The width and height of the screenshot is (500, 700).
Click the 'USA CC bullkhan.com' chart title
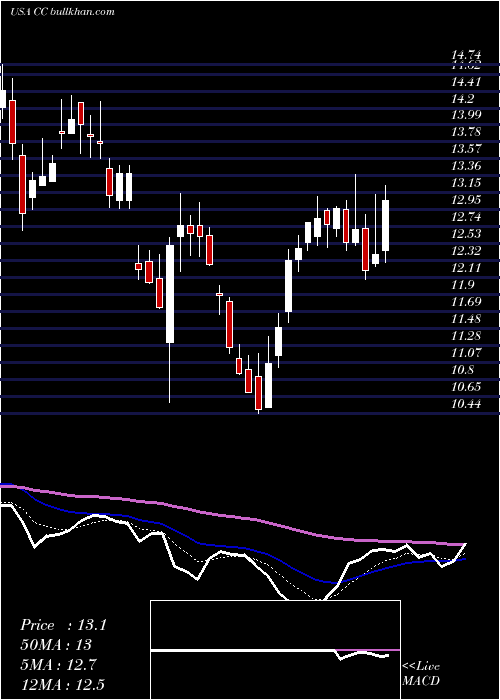62,12
